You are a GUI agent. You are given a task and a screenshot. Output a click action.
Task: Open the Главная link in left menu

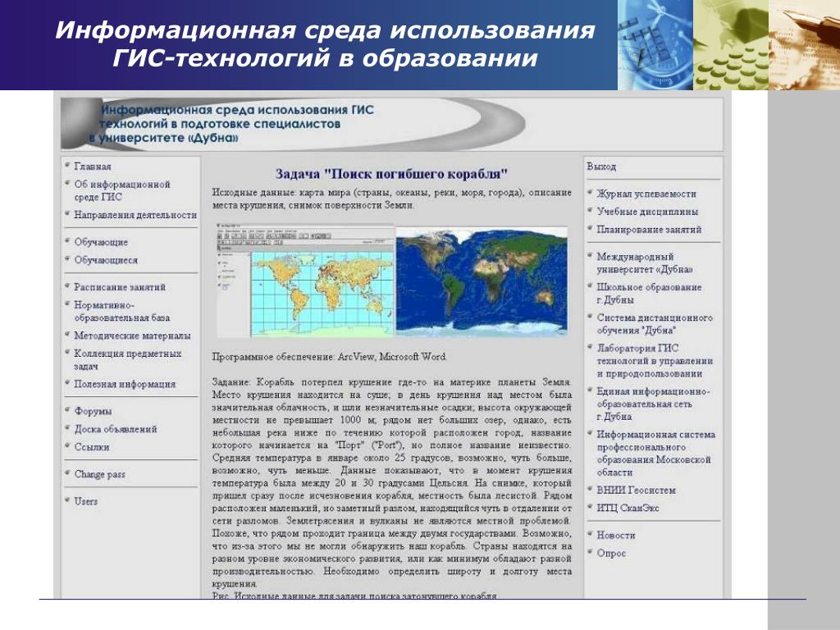(93, 167)
